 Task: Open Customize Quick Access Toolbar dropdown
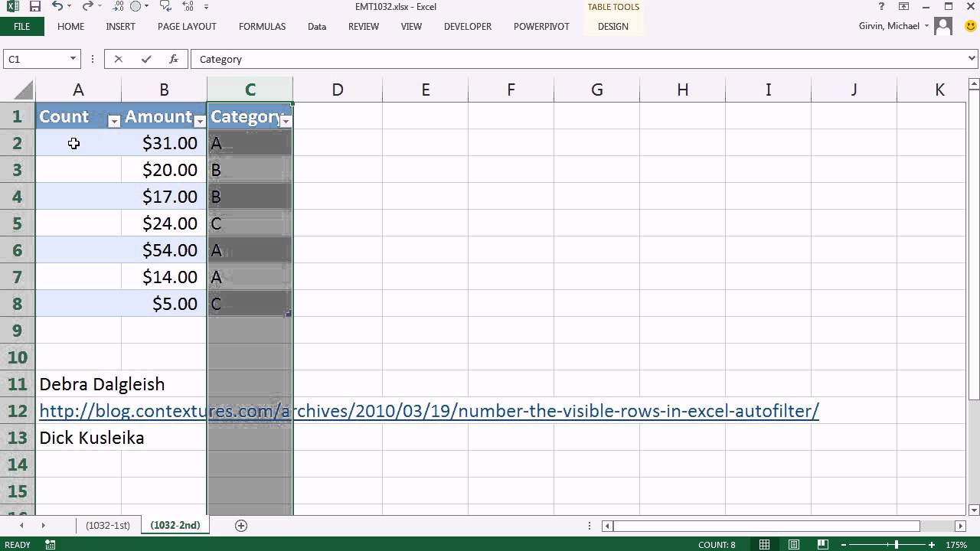tap(207, 7)
